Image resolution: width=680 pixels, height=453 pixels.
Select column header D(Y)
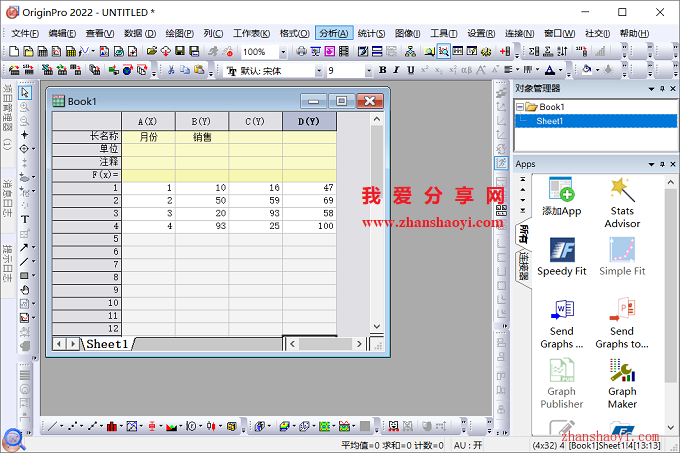[309, 121]
